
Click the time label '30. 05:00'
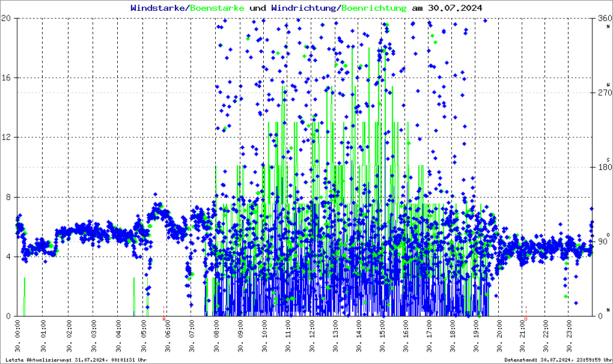(143, 336)
